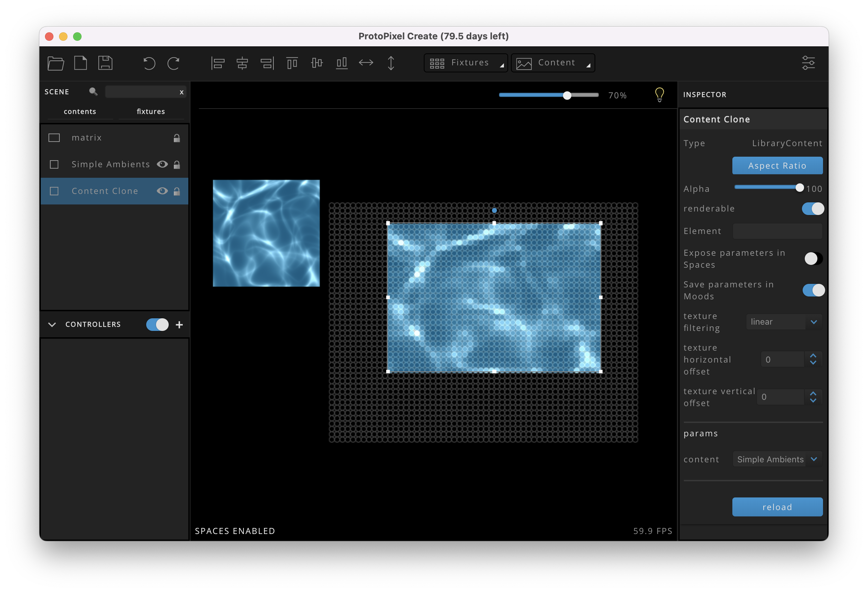Click the Aspect Ratio button
Image resolution: width=868 pixels, height=593 pixels.
click(777, 165)
